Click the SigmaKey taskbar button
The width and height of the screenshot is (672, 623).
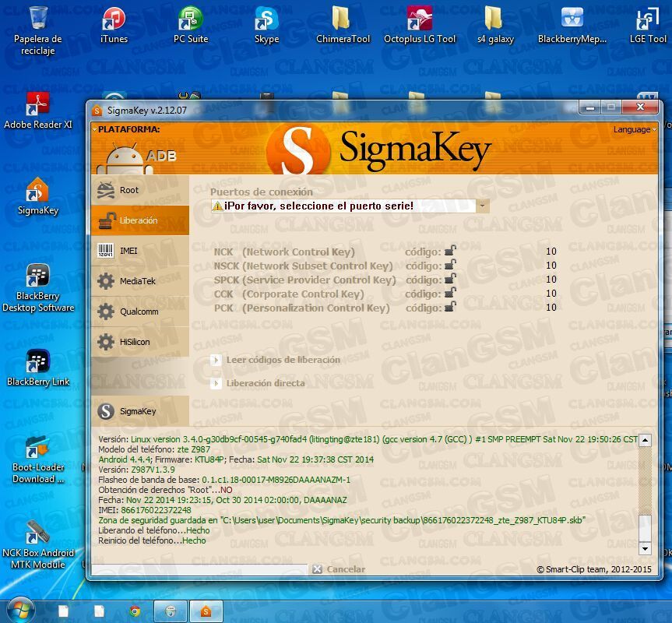tap(206, 611)
